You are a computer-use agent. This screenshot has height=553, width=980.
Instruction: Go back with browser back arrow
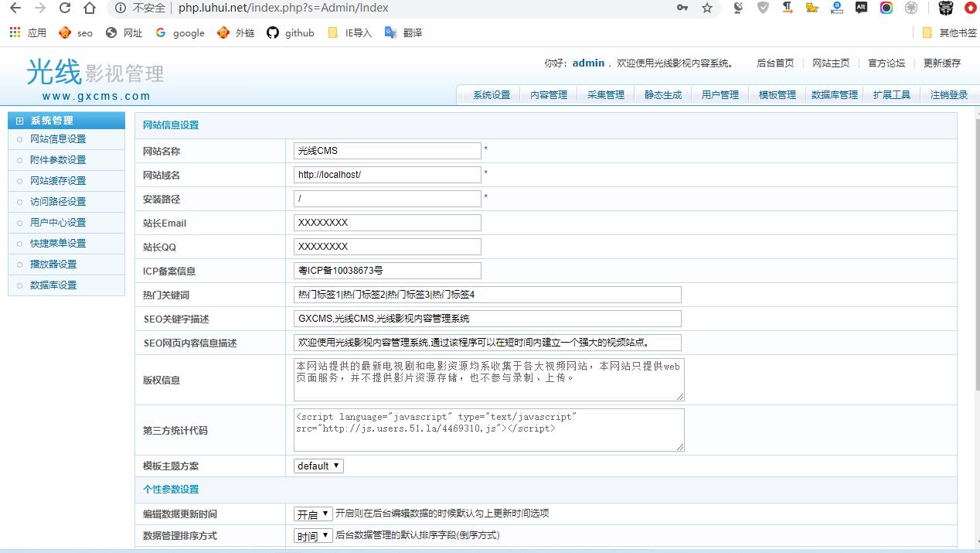pyautogui.click(x=15, y=9)
